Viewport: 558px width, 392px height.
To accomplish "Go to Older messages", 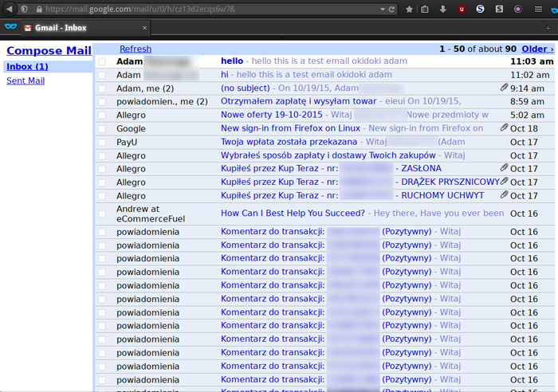I will pyautogui.click(x=538, y=49).
